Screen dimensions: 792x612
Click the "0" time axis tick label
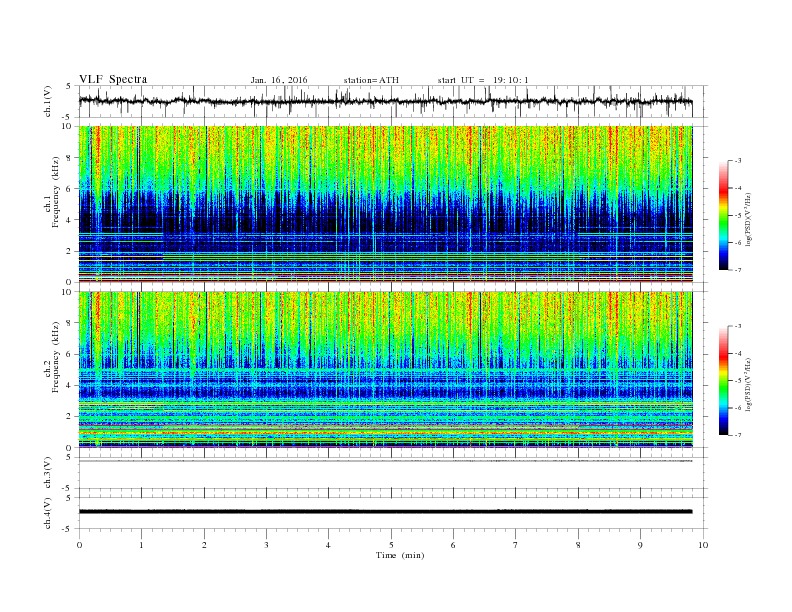point(79,545)
